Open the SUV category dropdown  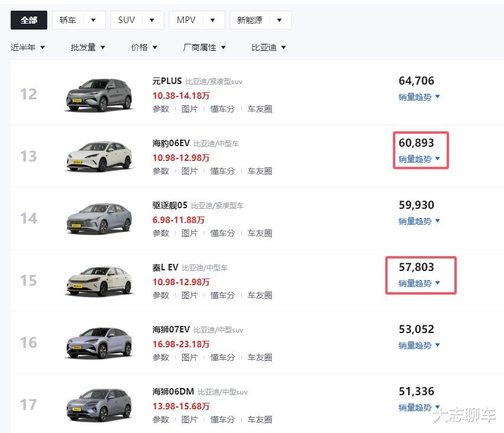136,20
